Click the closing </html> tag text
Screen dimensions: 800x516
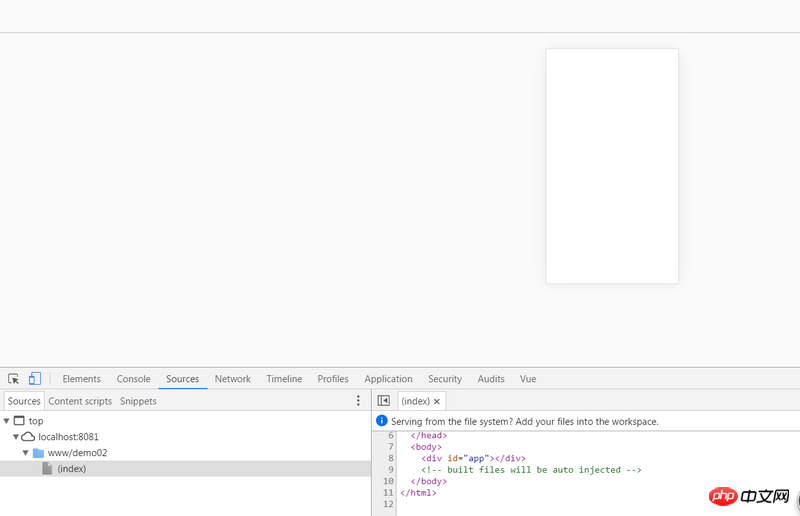(418, 493)
